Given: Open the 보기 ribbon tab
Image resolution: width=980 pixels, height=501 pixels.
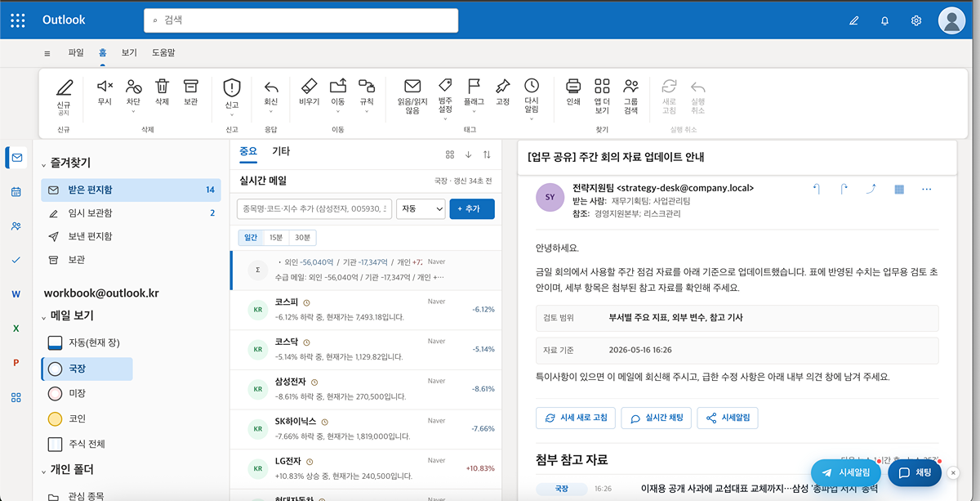Looking at the screenshot, I should tap(129, 52).
